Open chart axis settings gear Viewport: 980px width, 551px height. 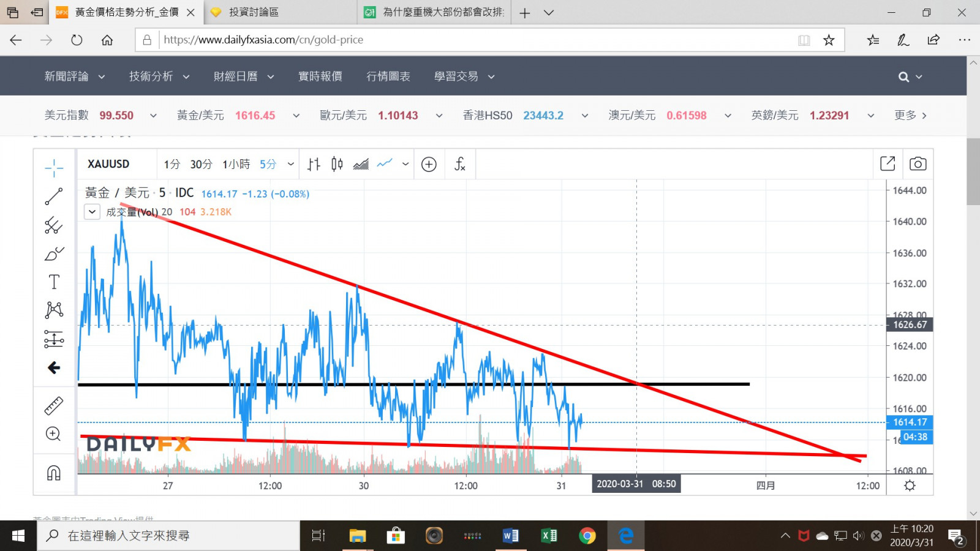click(910, 485)
